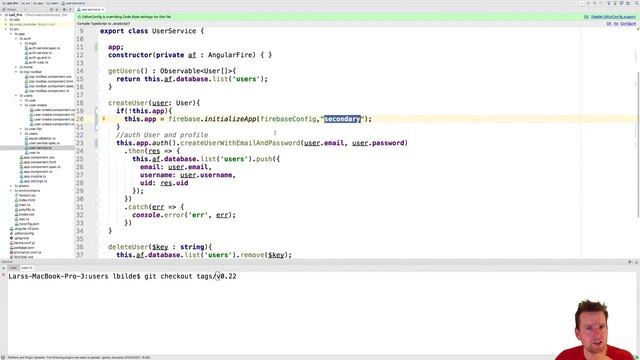Click src breadcrumb in navigation bar

(x=25, y=3)
